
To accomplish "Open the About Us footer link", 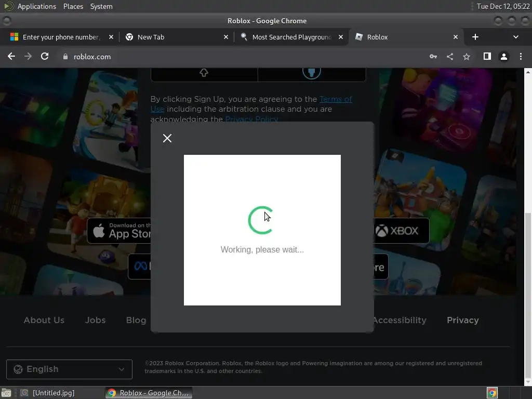I will (44, 320).
